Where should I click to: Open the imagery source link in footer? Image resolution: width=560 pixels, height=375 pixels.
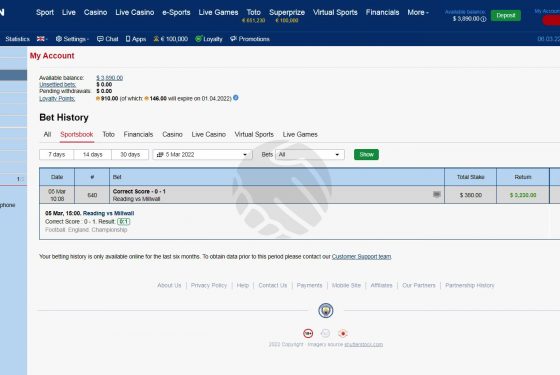tap(364, 345)
